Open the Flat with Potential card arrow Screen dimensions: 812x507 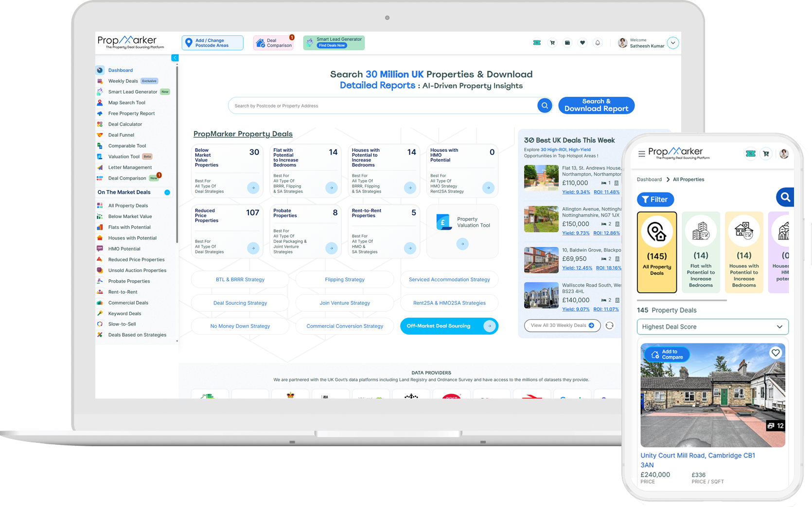(332, 187)
